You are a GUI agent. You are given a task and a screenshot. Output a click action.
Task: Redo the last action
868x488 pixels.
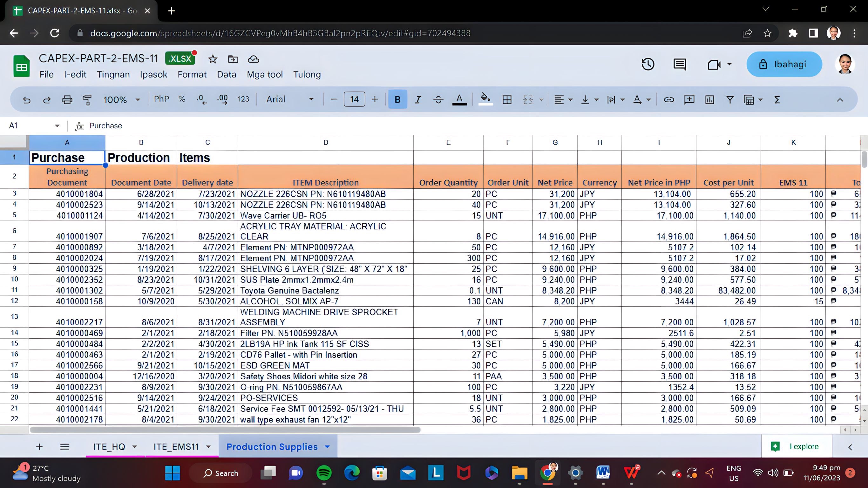pyautogui.click(x=47, y=99)
